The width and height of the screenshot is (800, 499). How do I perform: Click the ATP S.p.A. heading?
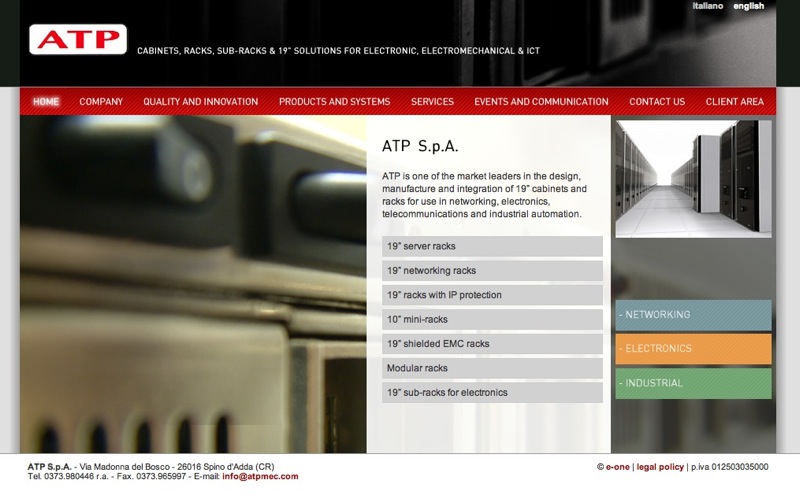point(420,146)
